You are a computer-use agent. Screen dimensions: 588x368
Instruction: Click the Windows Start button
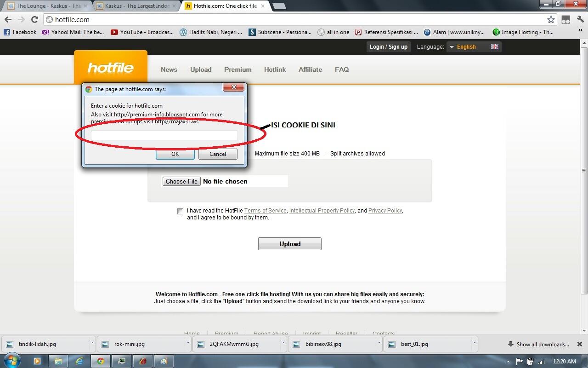tap(12, 361)
